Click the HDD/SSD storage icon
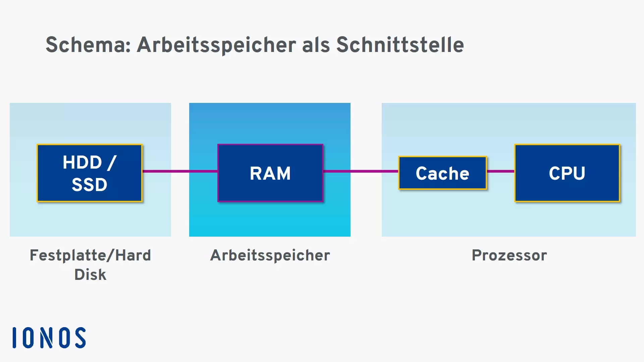644x362 pixels. click(x=89, y=173)
